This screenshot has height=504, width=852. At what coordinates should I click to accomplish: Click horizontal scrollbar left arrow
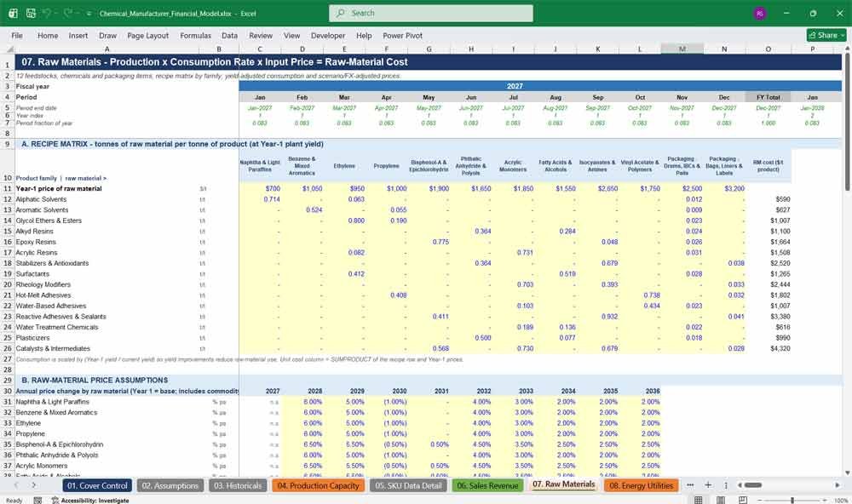[740, 485]
